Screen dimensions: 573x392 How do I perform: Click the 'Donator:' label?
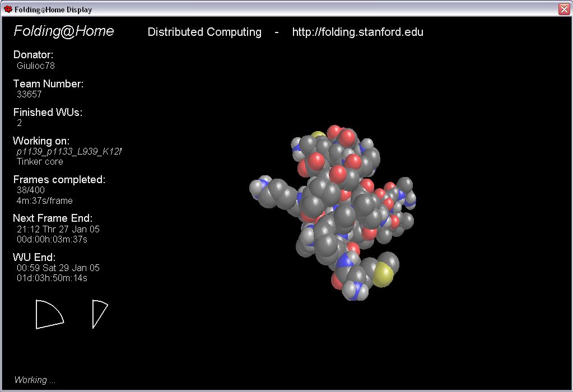(33, 55)
